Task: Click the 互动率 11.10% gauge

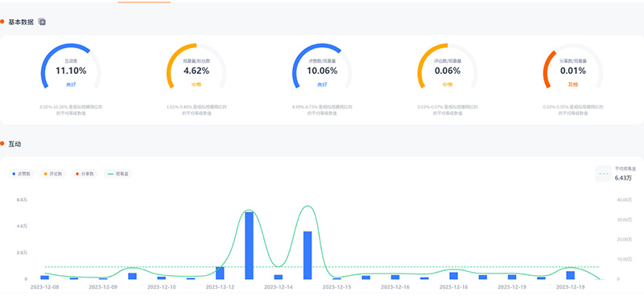Action: [71, 66]
